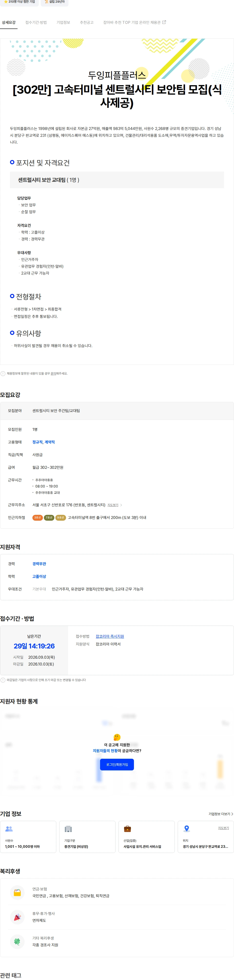Click the briefcase icon in 산업(업종) card

[128, 829]
